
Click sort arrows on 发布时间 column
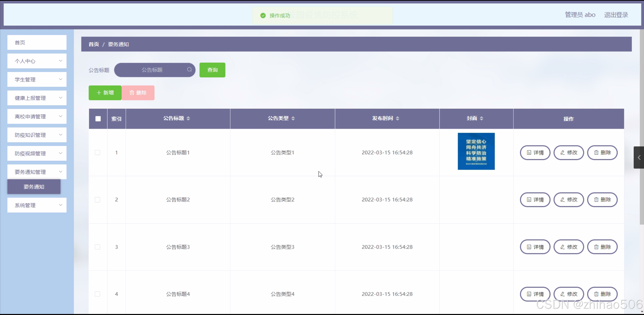tap(397, 118)
